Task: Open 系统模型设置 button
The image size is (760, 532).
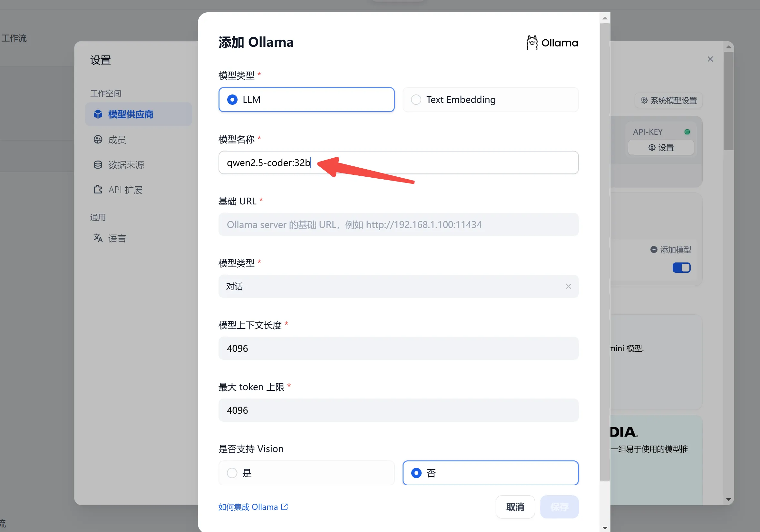Action: point(668,100)
